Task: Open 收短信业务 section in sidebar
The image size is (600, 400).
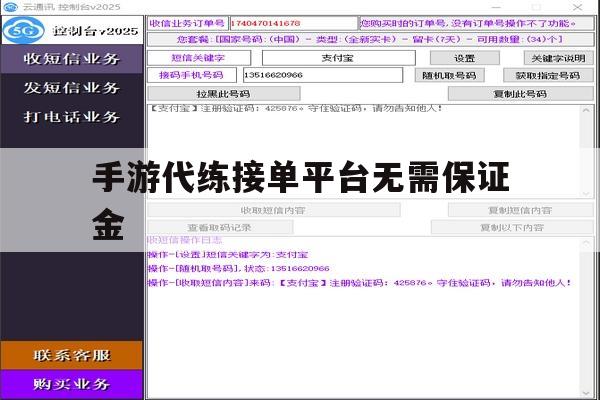Action: 72,59
